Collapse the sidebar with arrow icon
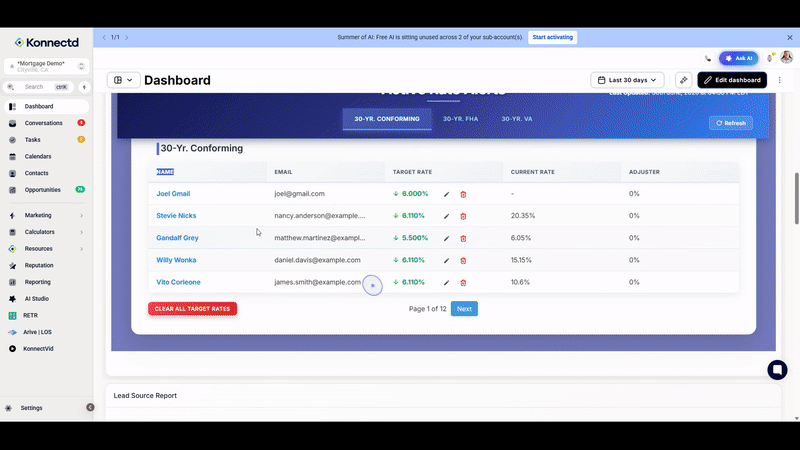 point(90,407)
